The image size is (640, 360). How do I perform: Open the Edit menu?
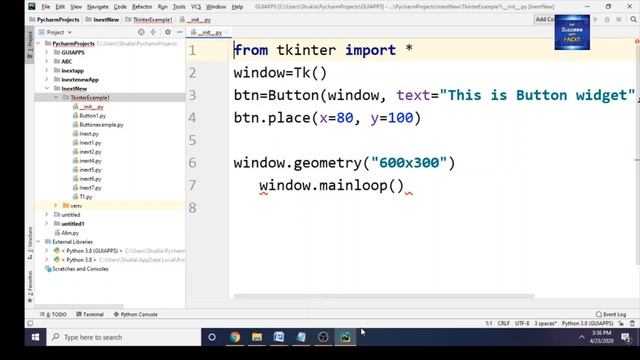pos(60,7)
